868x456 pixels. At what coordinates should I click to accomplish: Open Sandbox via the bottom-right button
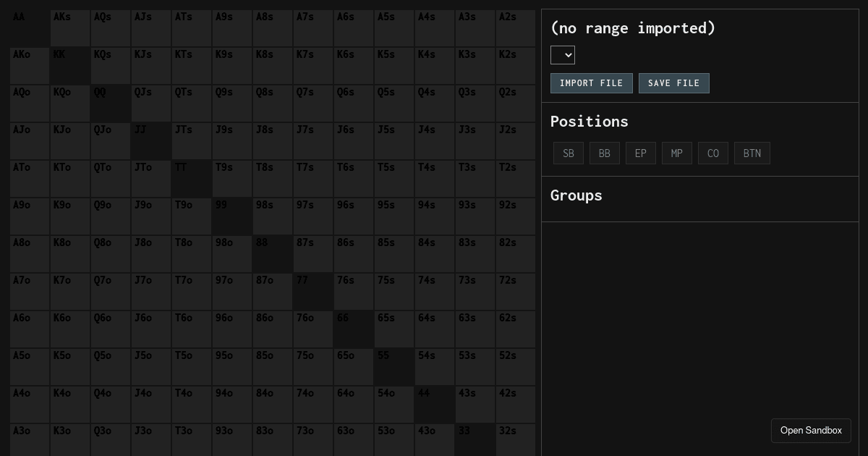point(811,431)
